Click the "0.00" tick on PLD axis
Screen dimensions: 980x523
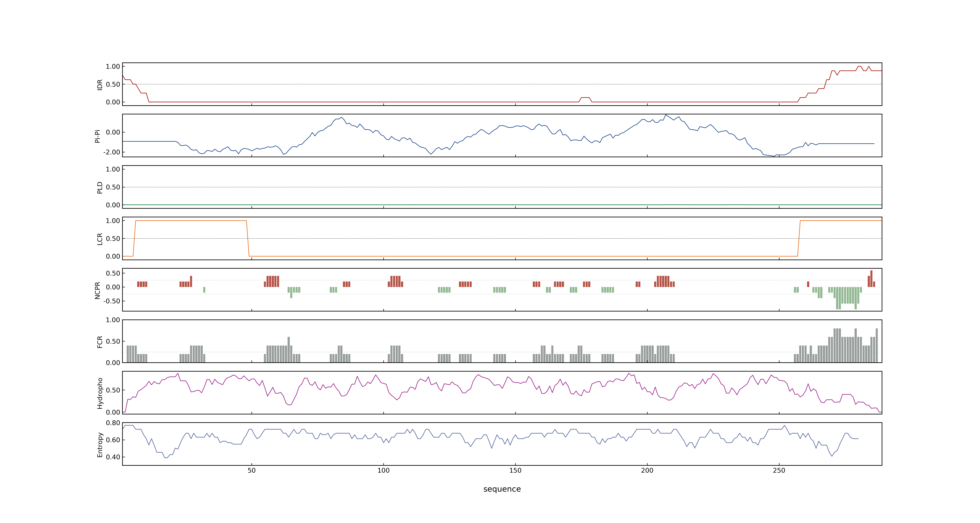(113, 205)
